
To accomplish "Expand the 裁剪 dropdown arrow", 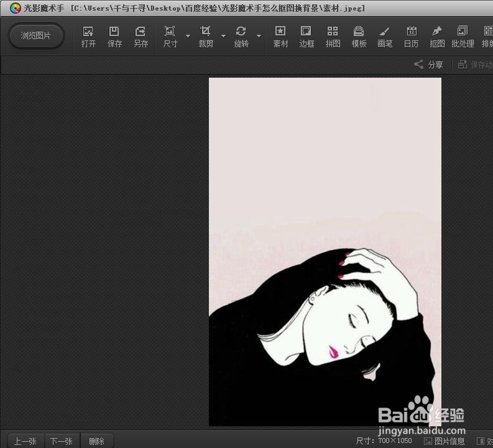I will [224, 36].
